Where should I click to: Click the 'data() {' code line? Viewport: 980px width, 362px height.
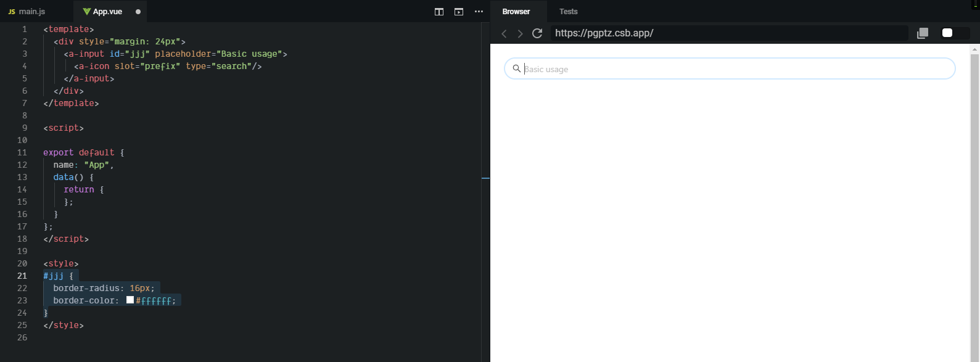[73, 177]
